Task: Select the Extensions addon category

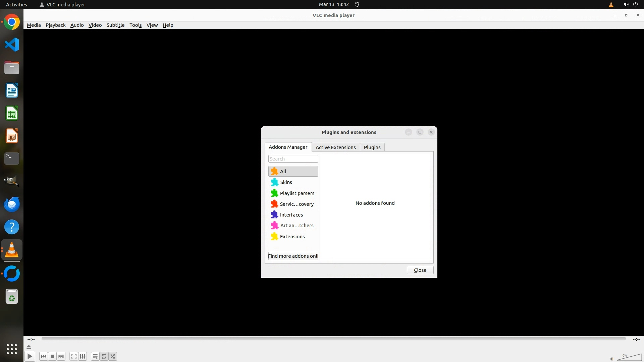Action: [x=292, y=237]
